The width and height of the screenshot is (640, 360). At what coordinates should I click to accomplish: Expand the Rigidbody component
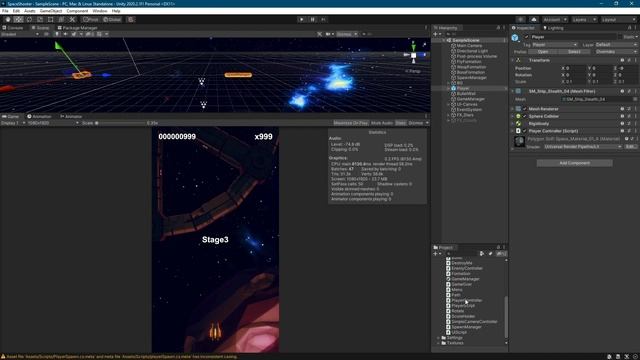(513, 124)
